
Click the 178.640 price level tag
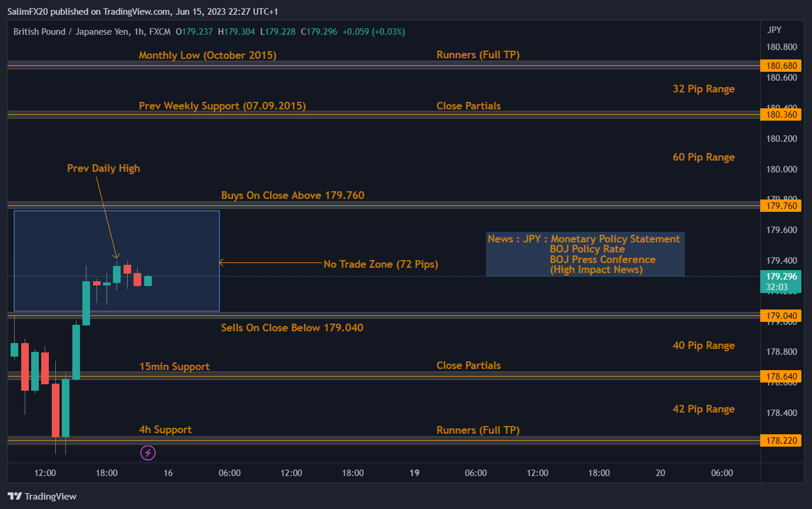pyautogui.click(x=780, y=376)
